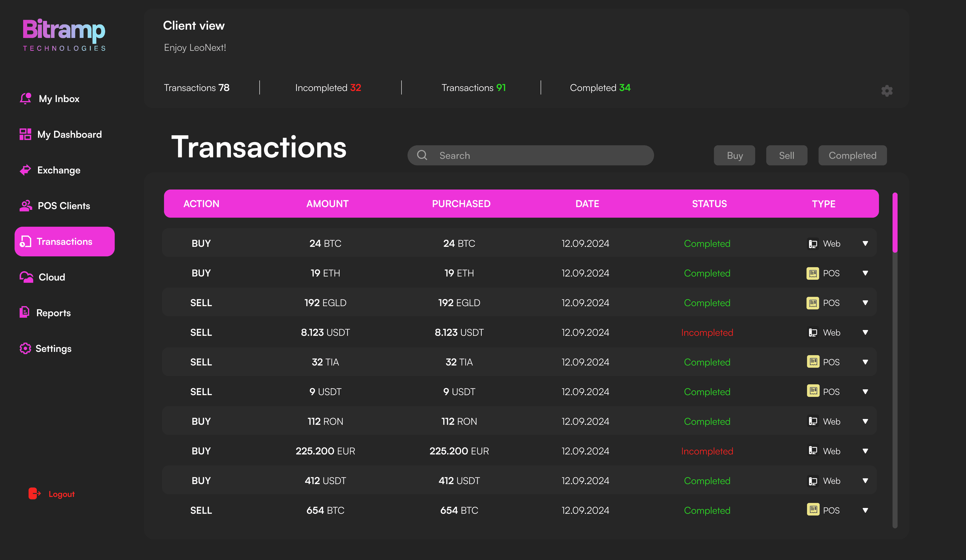
Task: Click the Cloud sidebar icon
Action: pos(26,277)
